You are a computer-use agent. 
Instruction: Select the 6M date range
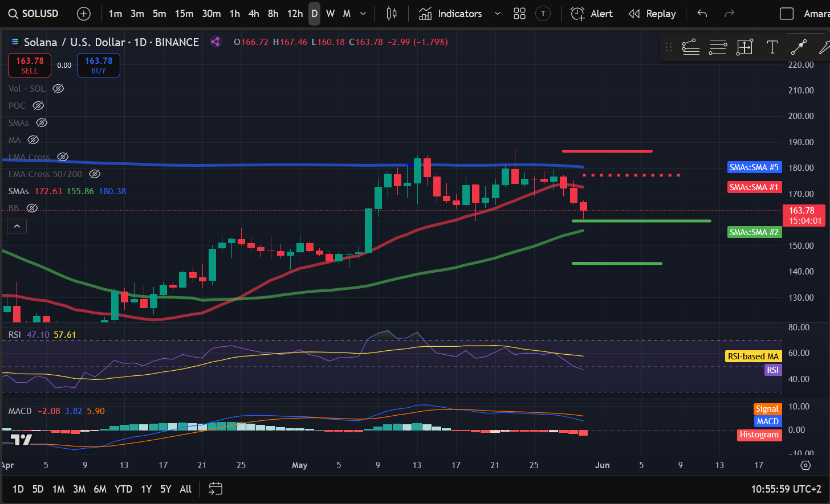click(100, 489)
